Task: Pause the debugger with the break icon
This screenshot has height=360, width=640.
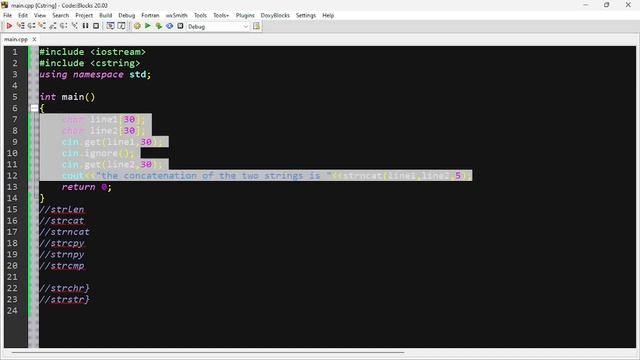Action: (x=85, y=26)
